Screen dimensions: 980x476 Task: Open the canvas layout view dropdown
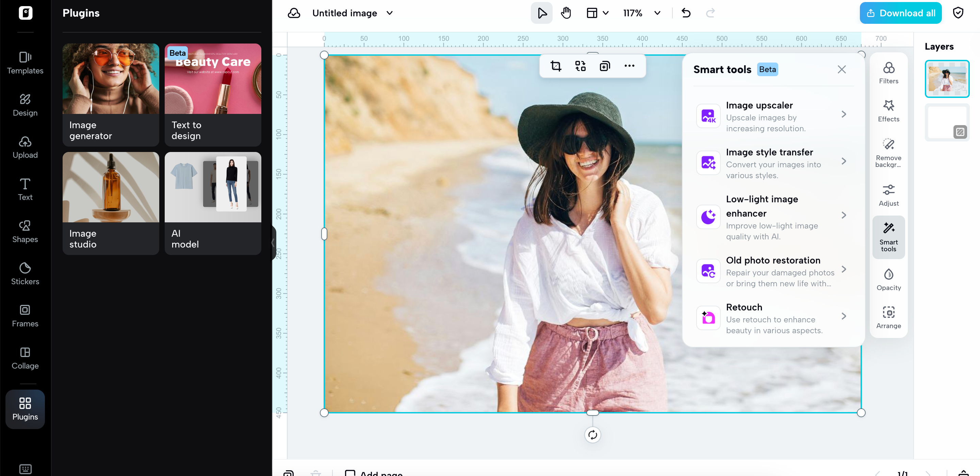(597, 13)
